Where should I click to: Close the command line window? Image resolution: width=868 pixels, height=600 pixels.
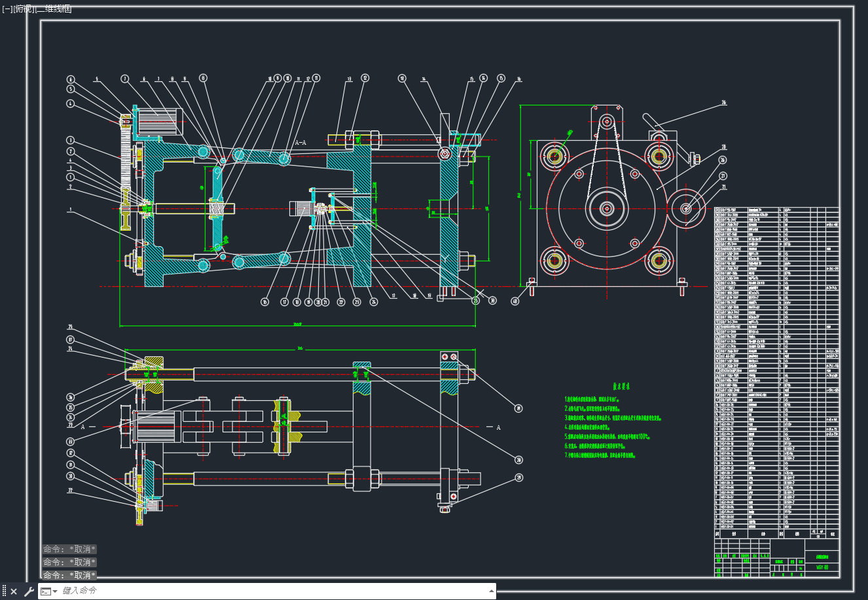click(x=14, y=591)
